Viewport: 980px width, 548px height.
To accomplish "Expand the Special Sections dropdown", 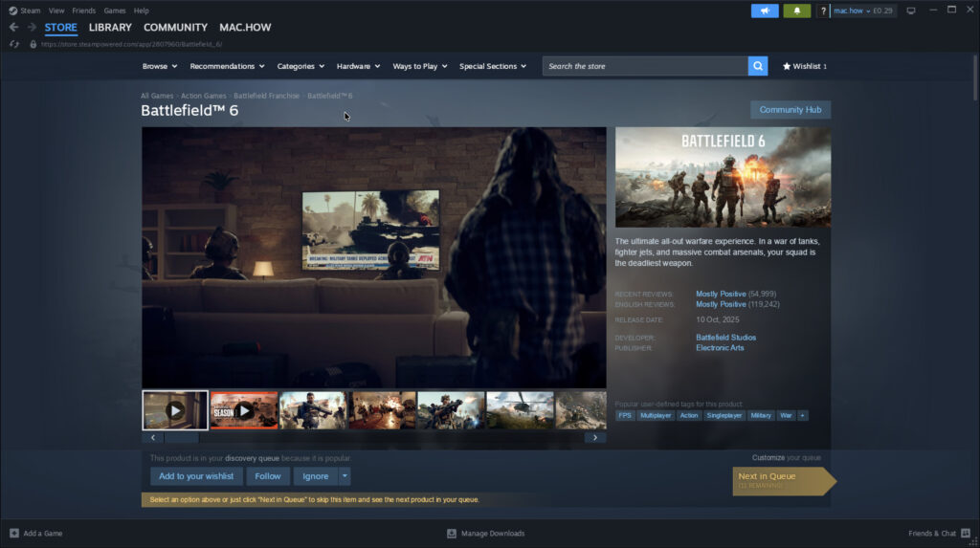I will point(493,66).
